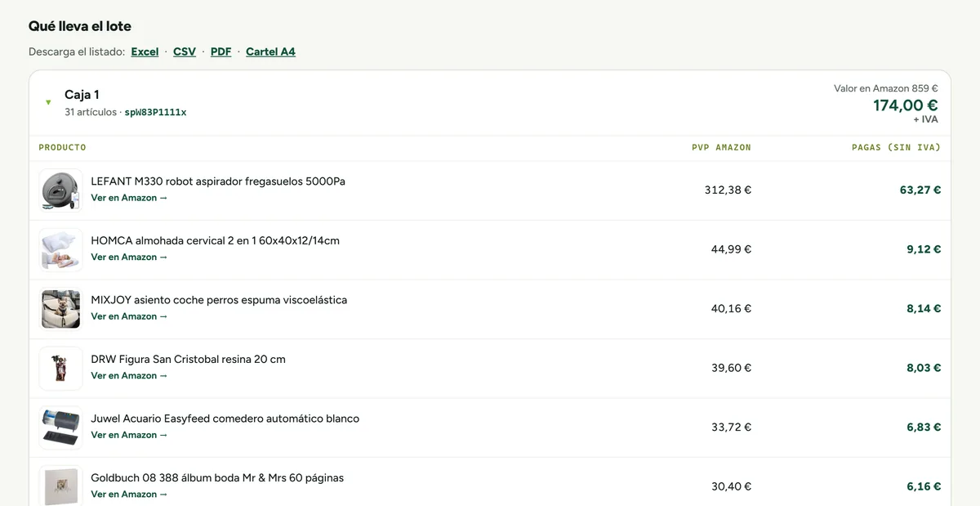
Task: Click the 'Valor en Amazon 859 €' text
Action: [885, 88]
